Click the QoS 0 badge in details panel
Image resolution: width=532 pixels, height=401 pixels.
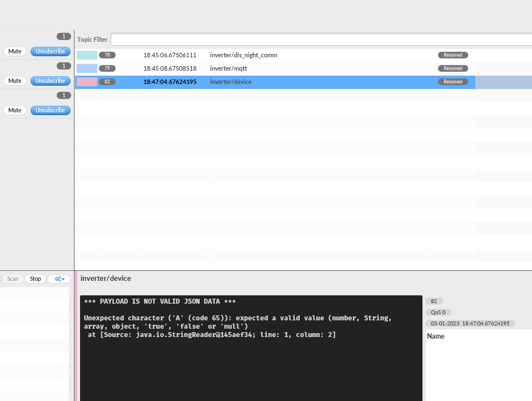coord(437,312)
